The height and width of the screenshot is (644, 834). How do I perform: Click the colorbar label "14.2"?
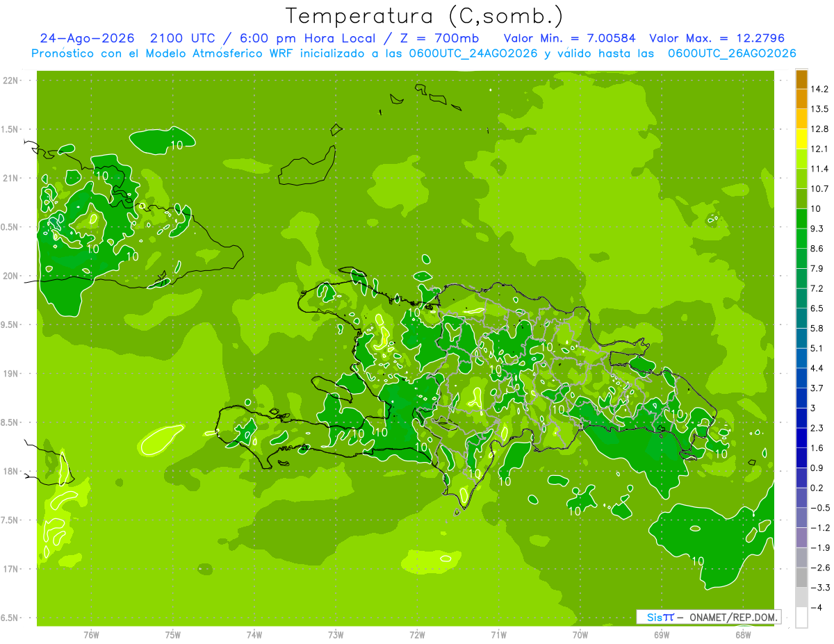[x=819, y=90]
